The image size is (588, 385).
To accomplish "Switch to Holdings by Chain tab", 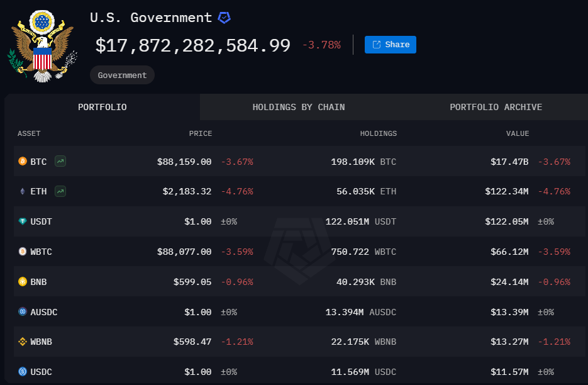I will click(298, 107).
